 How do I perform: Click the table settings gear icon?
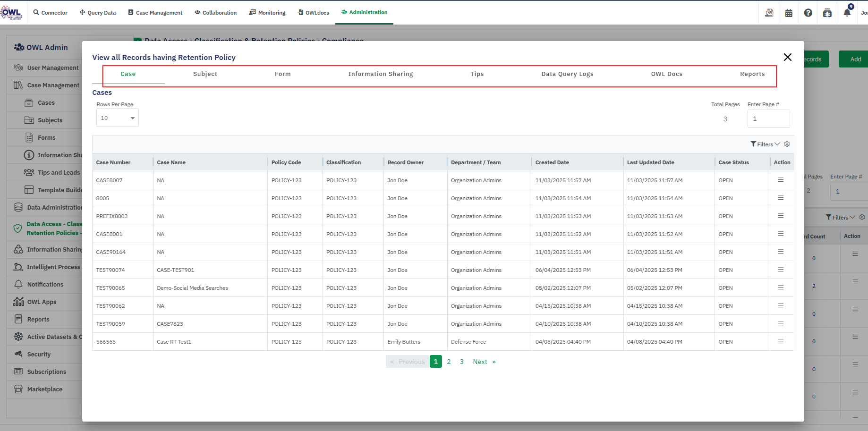coord(787,144)
